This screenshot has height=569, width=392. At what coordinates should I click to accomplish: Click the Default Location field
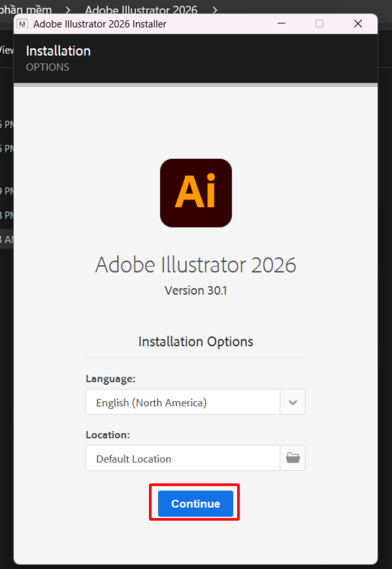(183, 458)
